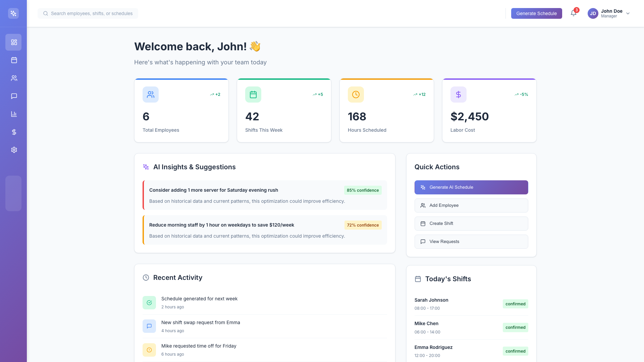
Task: Open the Labor Cost dollar icon in sidebar
Action: click(14, 132)
